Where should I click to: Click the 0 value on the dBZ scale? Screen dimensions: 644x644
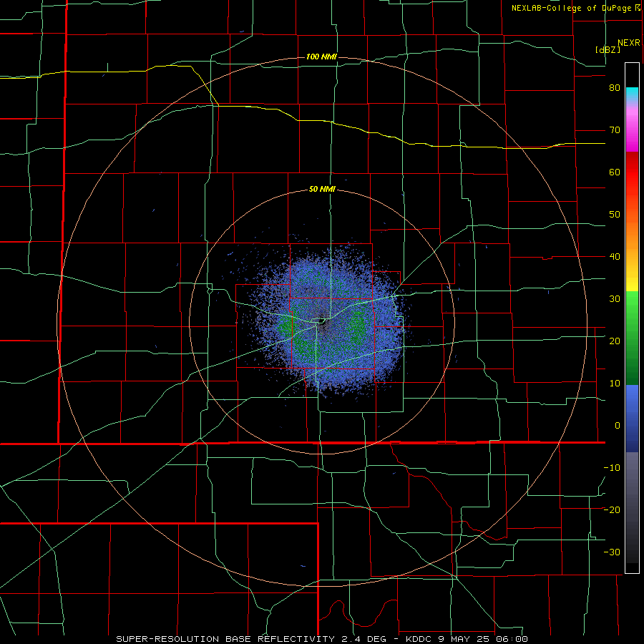point(618,426)
